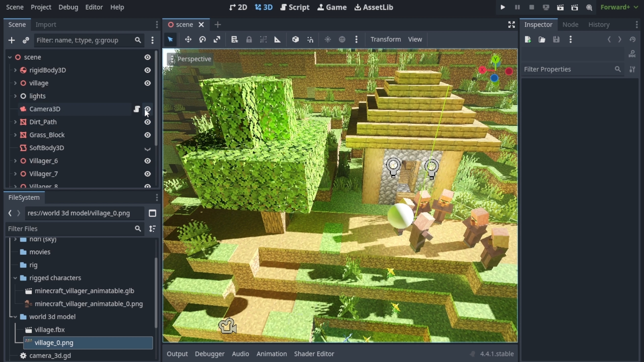The image size is (644, 362).
Task: Open Inspector object history icon
Action: point(633,40)
